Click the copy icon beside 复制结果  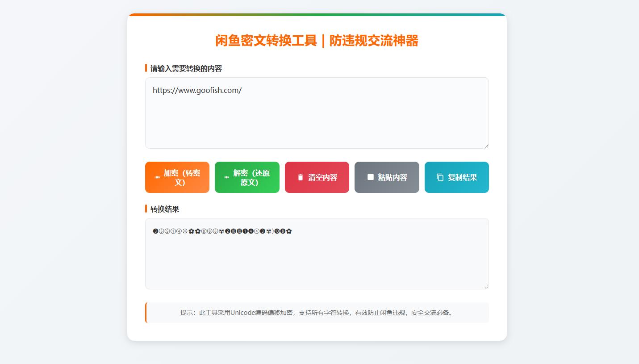pos(440,177)
